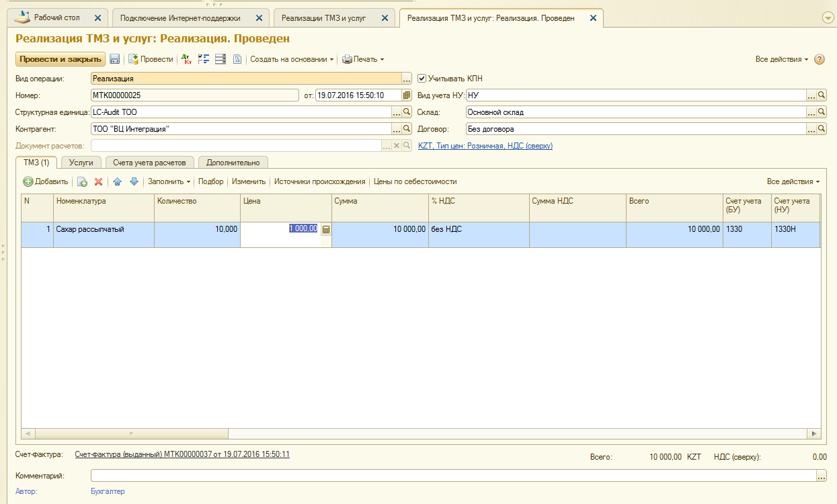Select the Сахар рассыпчатый cell
Viewport: 837px width, 504px height.
point(104,235)
